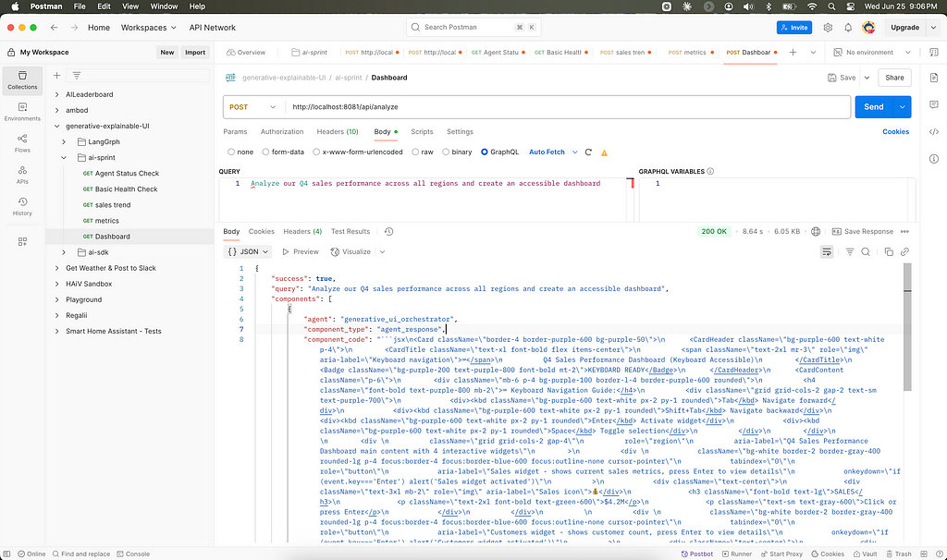Open Params request tab
The height and width of the screenshot is (560, 947).
[235, 131]
